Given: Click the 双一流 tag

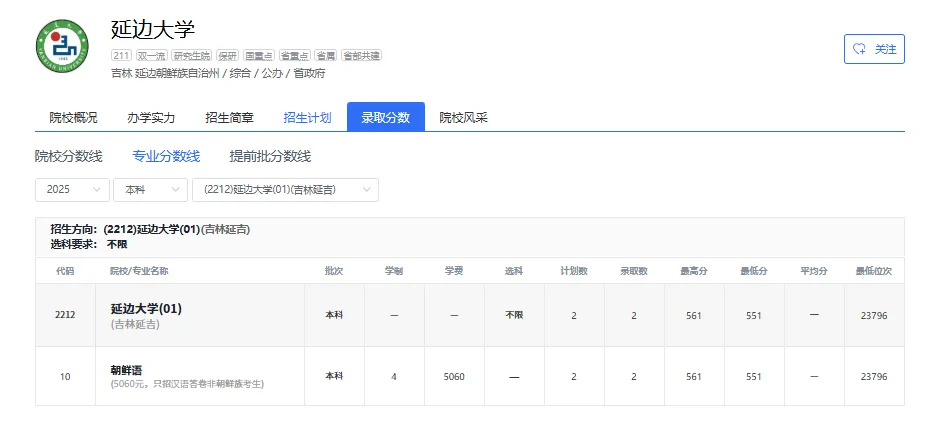Looking at the screenshot, I should [x=151, y=55].
